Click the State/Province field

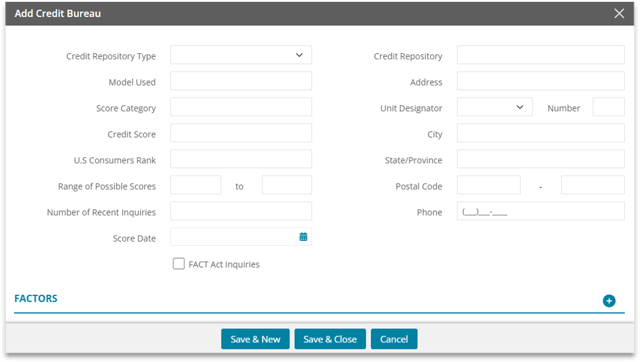[x=541, y=159]
